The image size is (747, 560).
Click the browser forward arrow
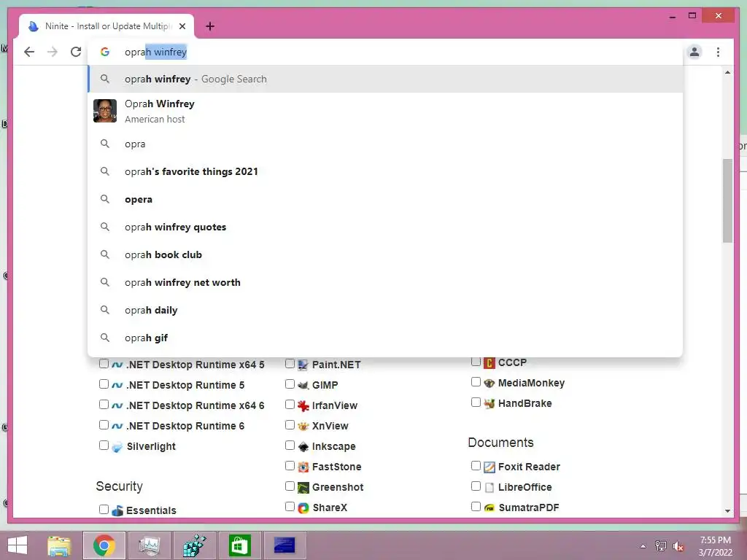(53, 52)
